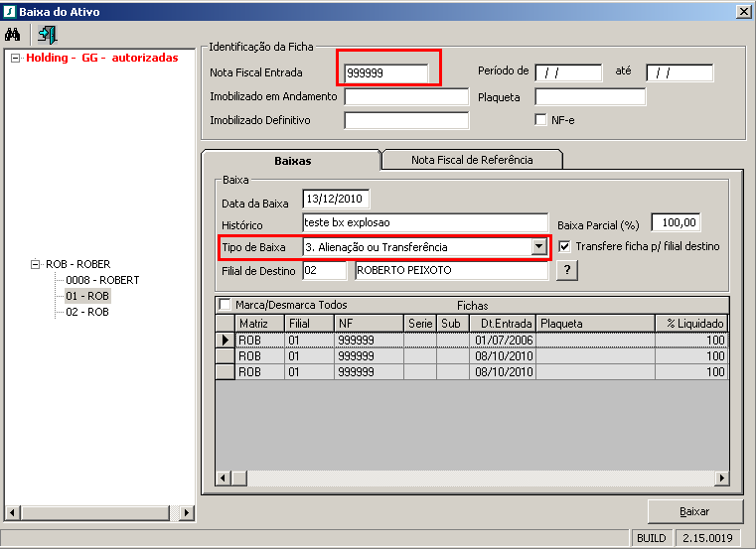Enable the NF-e checkbox
Image resolution: width=756 pixels, height=549 pixels.
pos(541,120)
